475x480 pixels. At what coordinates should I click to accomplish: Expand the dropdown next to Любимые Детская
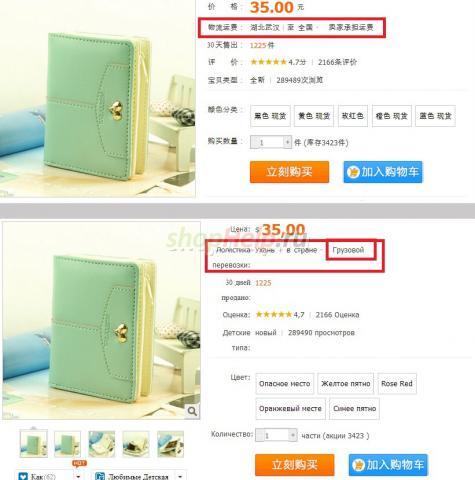[180, 476]
